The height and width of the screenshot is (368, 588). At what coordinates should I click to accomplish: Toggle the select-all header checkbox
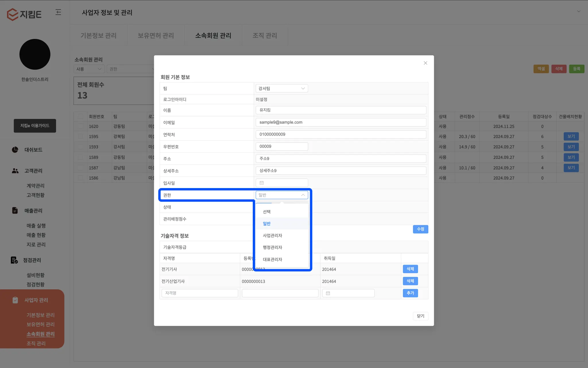click(x=80, y=116)
